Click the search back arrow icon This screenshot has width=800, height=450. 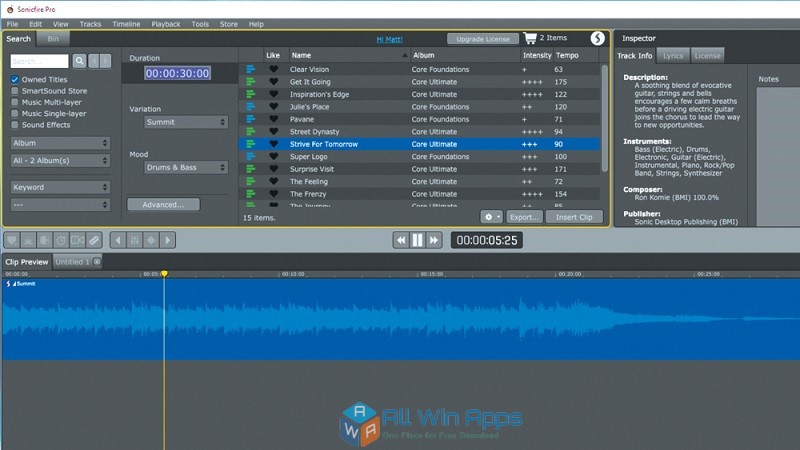coord(93,61)
